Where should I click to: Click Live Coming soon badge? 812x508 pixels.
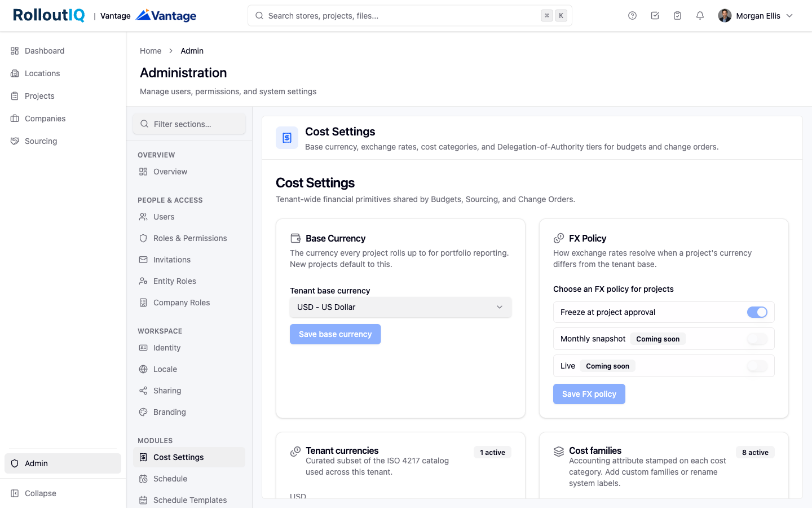[607, 366]
